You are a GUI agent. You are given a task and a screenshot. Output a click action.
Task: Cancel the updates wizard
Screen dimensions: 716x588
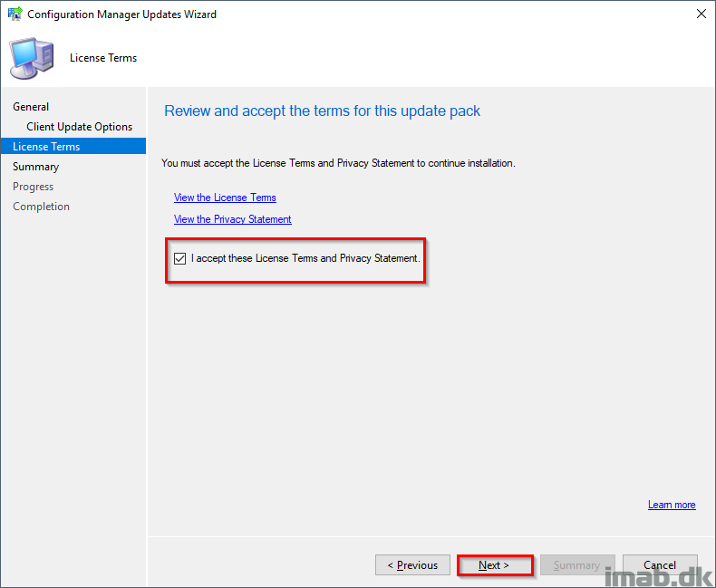click(660, 565)
